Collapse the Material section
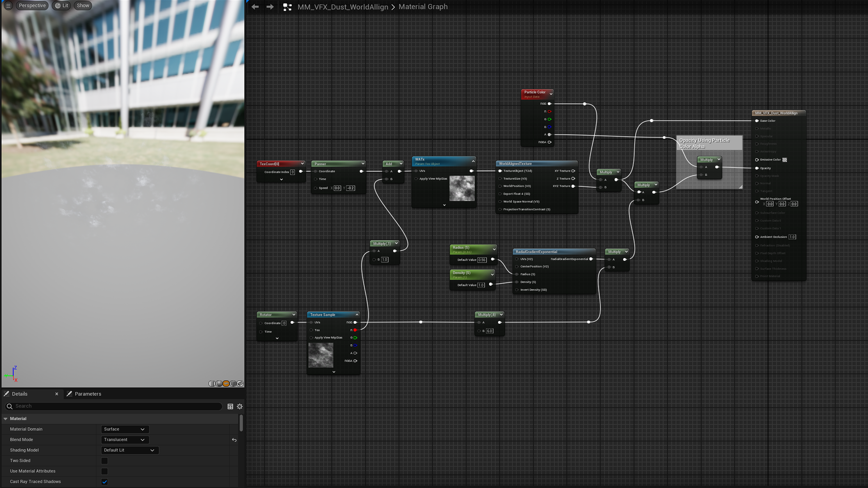 tap(6, 419)
